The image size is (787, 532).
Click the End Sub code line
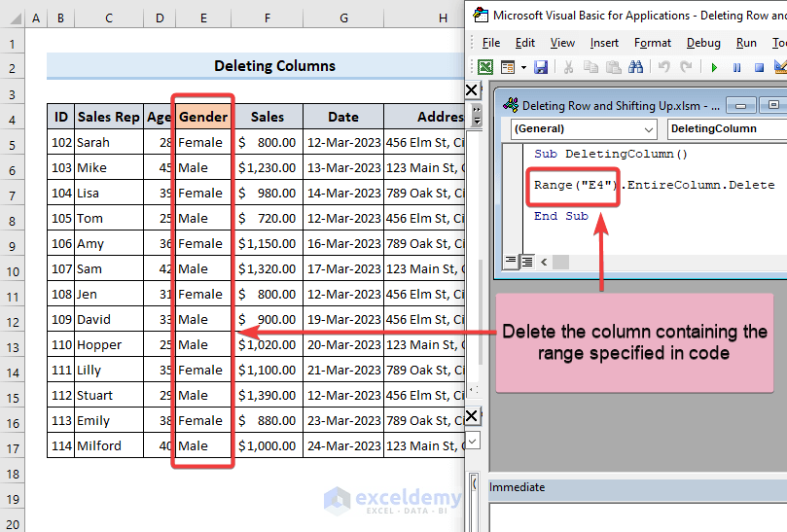[x=560, y=216]
